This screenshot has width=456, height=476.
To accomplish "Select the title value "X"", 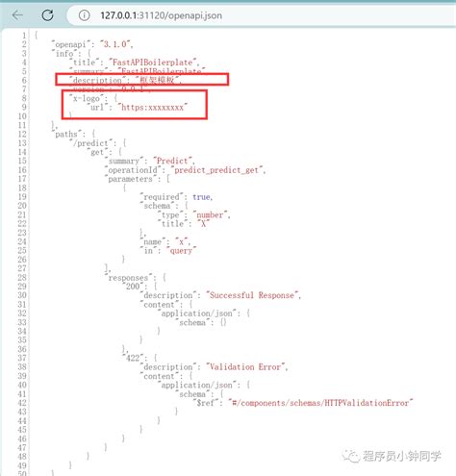I will click(203, 224).
